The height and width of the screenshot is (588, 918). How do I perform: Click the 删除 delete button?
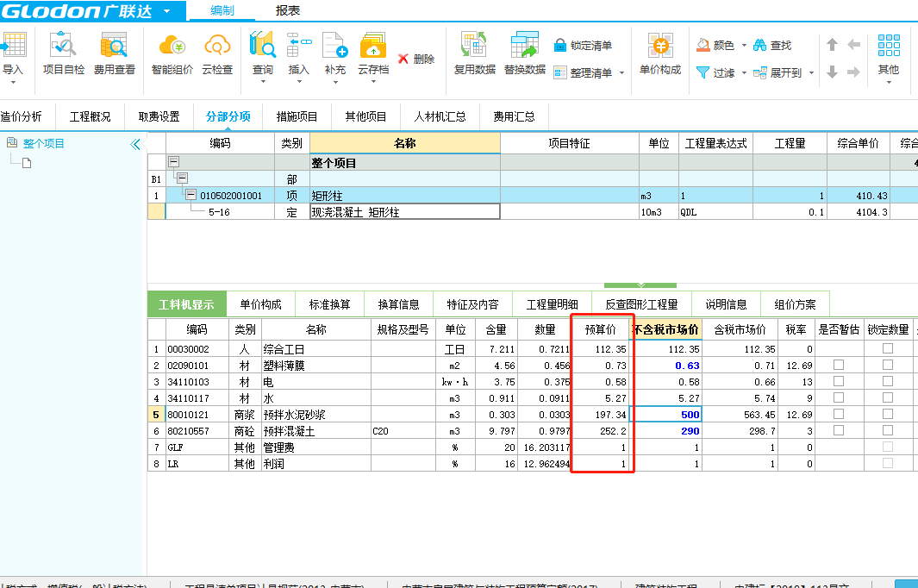coord(416,59)
